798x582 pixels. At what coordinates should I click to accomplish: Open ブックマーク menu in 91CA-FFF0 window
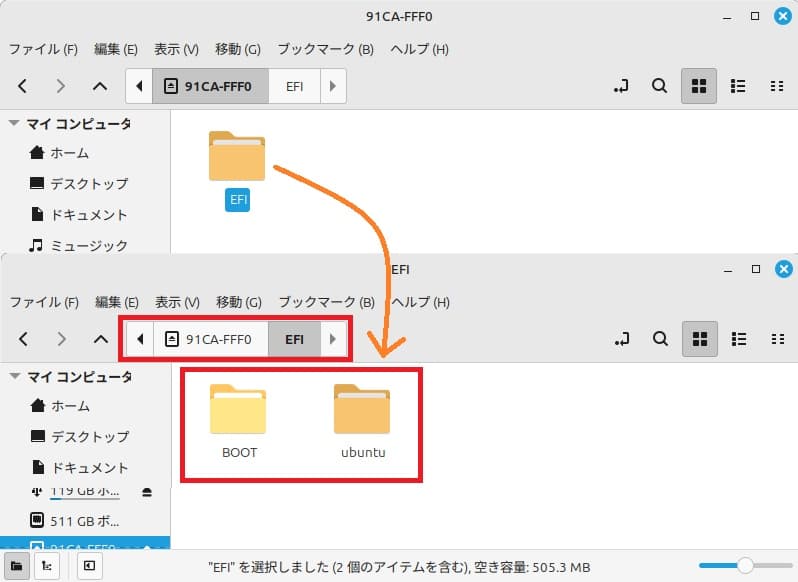(x=326, y=49)
